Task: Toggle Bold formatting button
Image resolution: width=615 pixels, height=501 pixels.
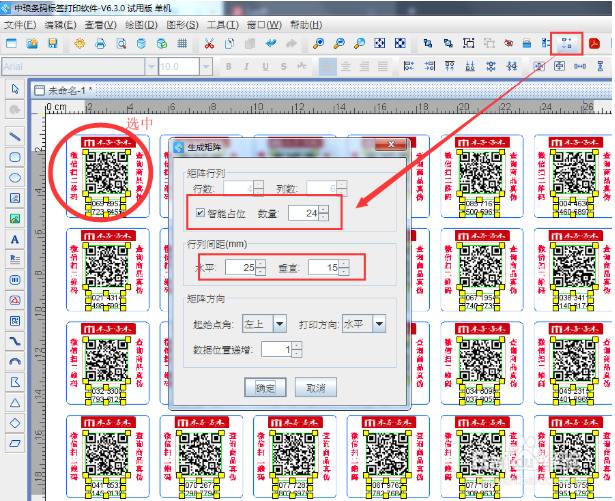Action: 228,67
